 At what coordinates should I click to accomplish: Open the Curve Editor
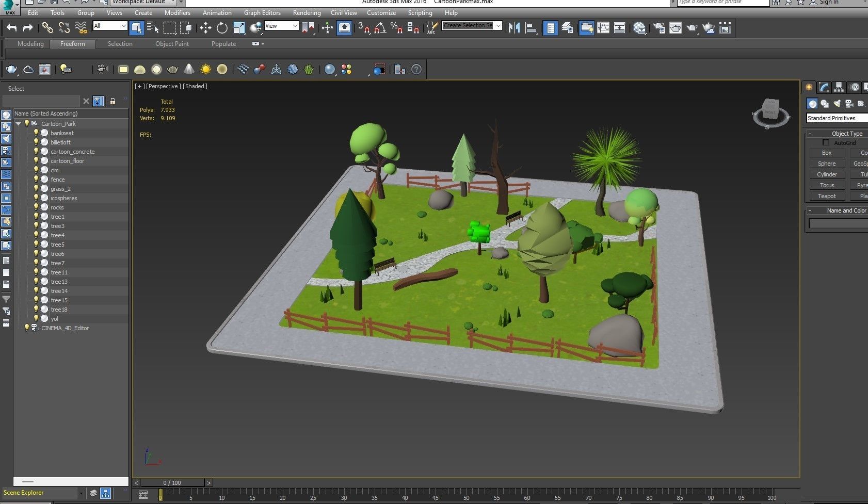click(x=603, y=28)
